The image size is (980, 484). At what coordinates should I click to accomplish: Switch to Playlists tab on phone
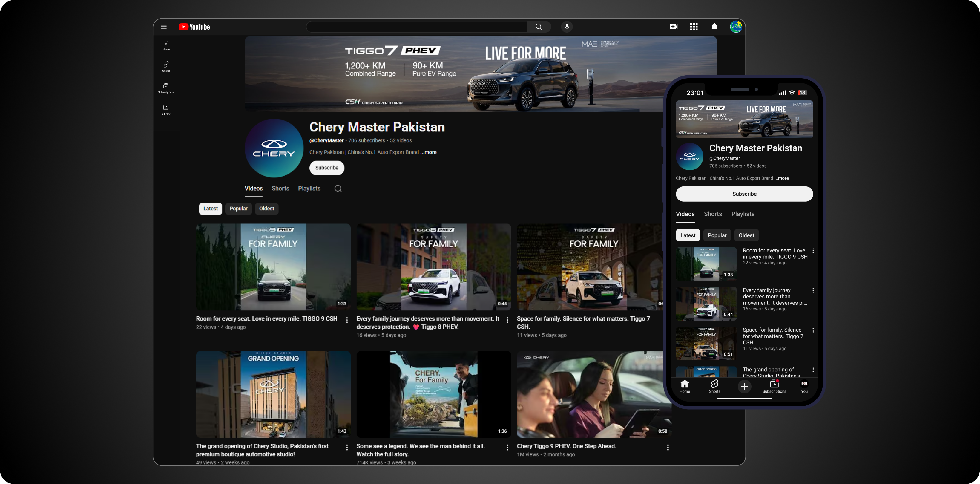pos(743,214)
